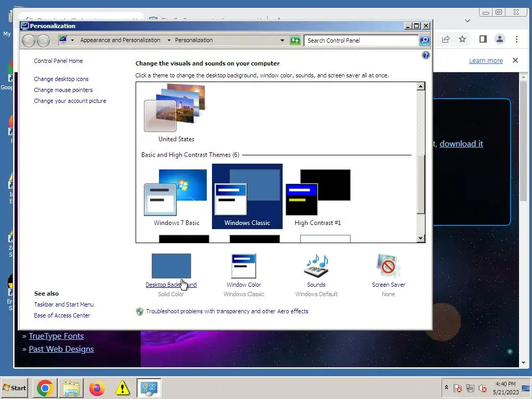Click the theme list scroll up arrow
532x399 pixels.
pos(421,86)
